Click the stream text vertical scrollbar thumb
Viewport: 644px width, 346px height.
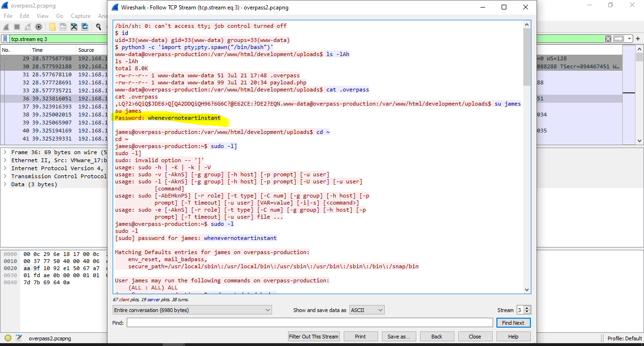(527, 57)
